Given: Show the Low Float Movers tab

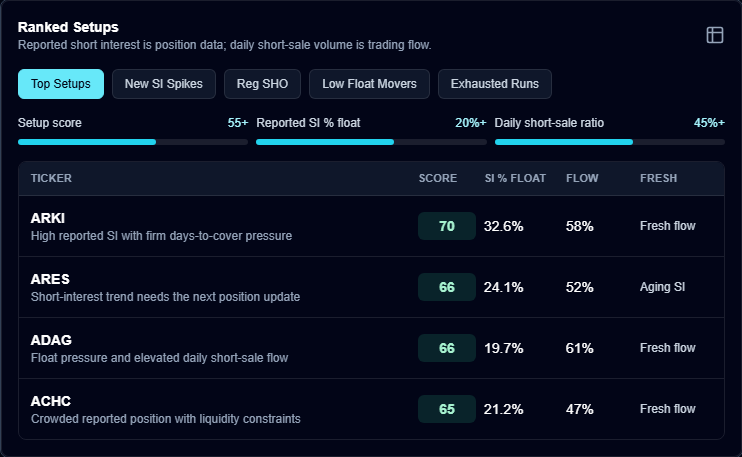Looking at the screenshot, I should pos(369,84).
